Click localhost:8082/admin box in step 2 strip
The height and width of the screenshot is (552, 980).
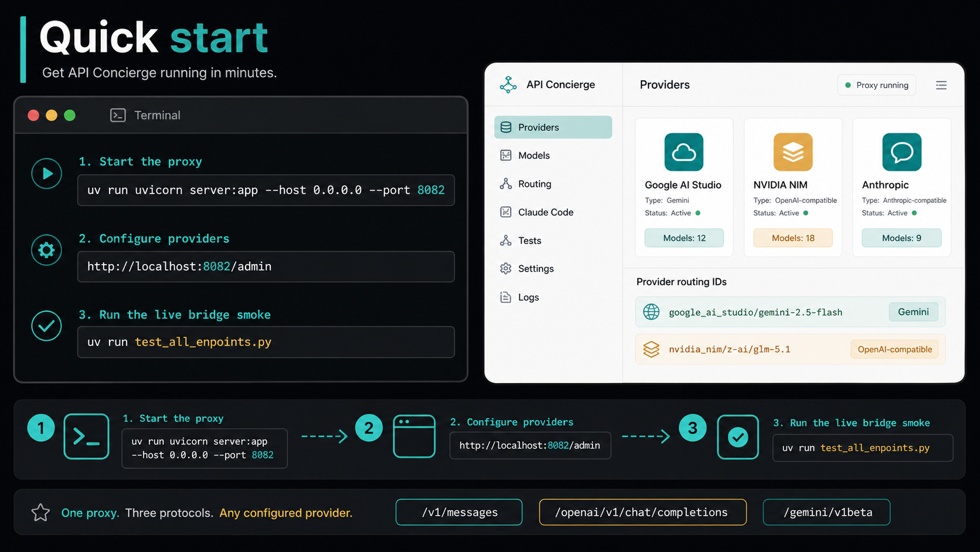(x=530, y=445)
